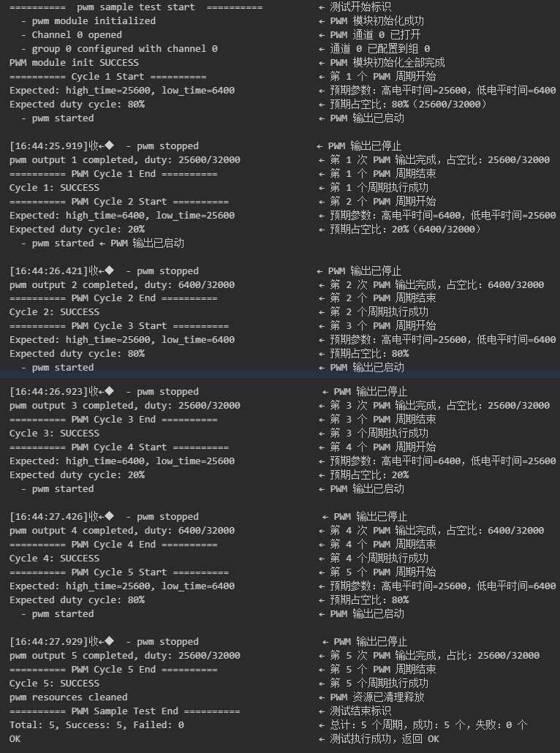Click the 'PWM Cycle 3 Start' line
This screenshot has width=560, height=753.
119,326
